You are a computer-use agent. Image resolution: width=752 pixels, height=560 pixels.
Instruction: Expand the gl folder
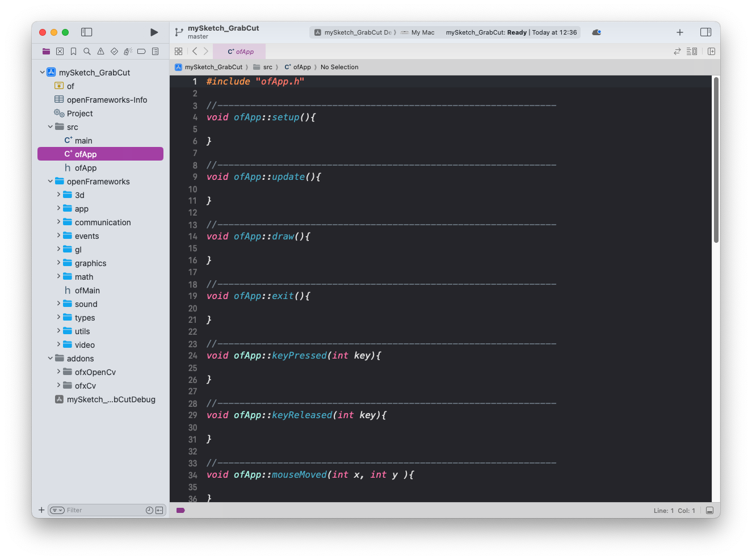pyautogui.click(x=58, y=249)
